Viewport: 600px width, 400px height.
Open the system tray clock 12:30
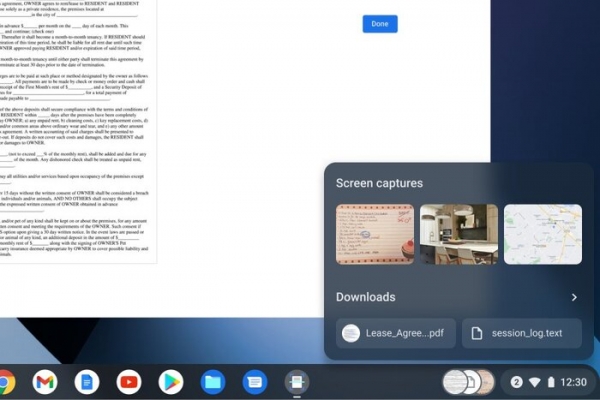click(x=574, y=382)
